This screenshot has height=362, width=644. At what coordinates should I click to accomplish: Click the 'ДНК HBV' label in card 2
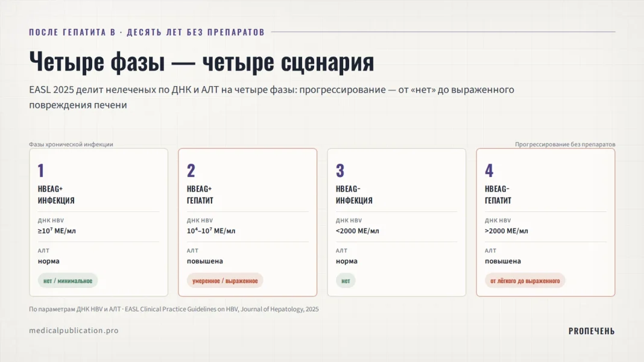point(200,220)
